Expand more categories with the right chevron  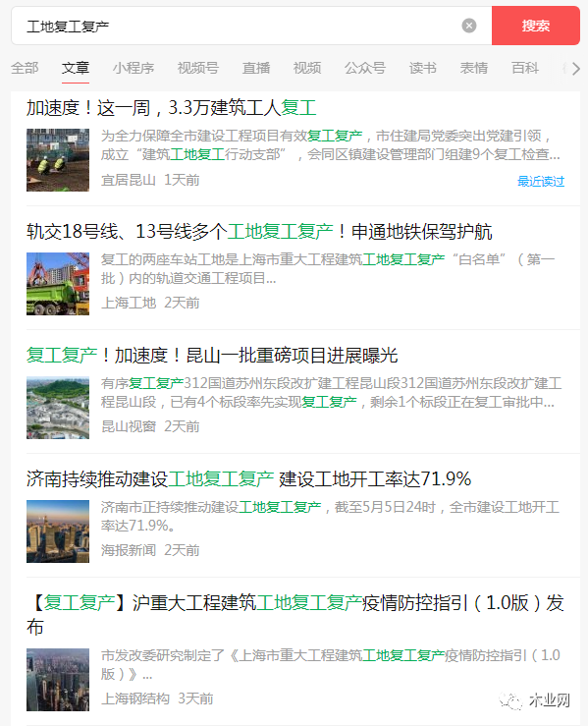575,69
